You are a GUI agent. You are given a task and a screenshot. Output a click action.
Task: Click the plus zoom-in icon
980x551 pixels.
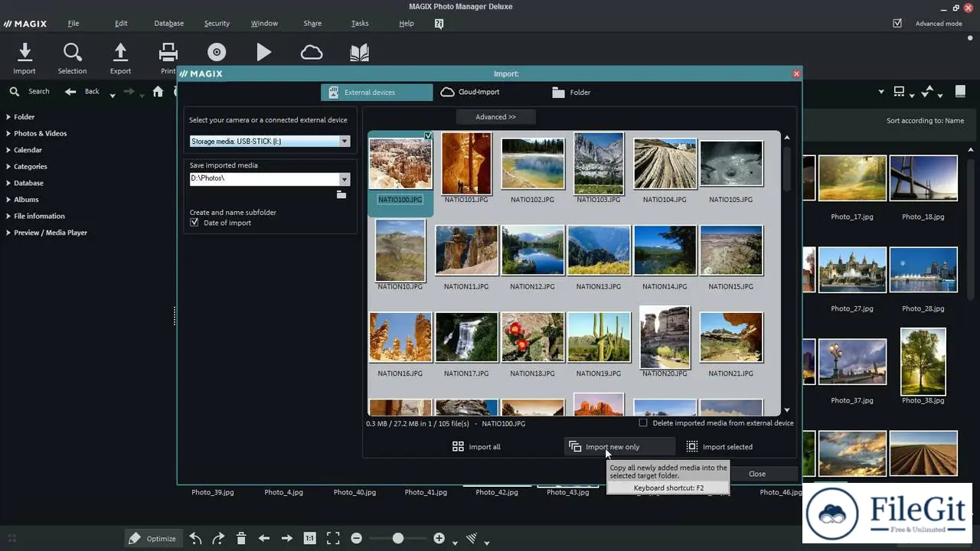pyautogui.click(x=439, y=538)
